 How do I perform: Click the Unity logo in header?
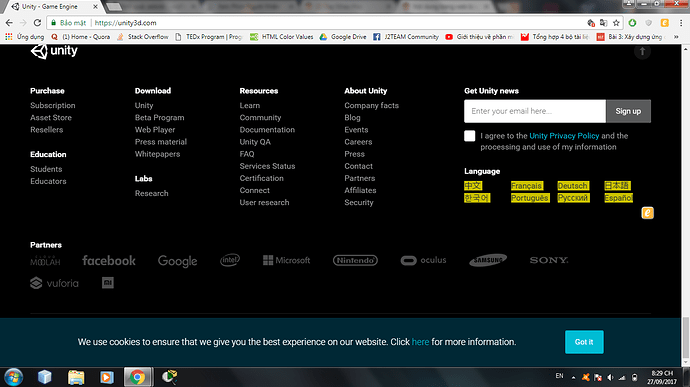54,51
